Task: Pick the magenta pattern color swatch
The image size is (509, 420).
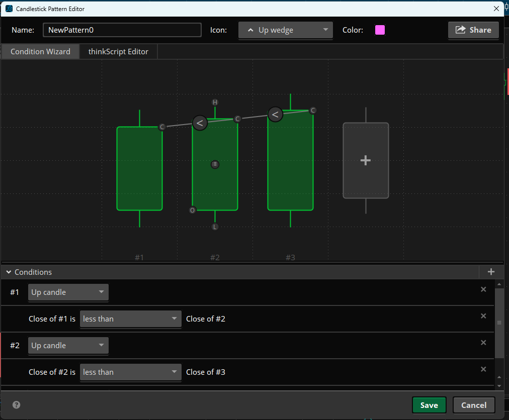Action: coord(380,30)
